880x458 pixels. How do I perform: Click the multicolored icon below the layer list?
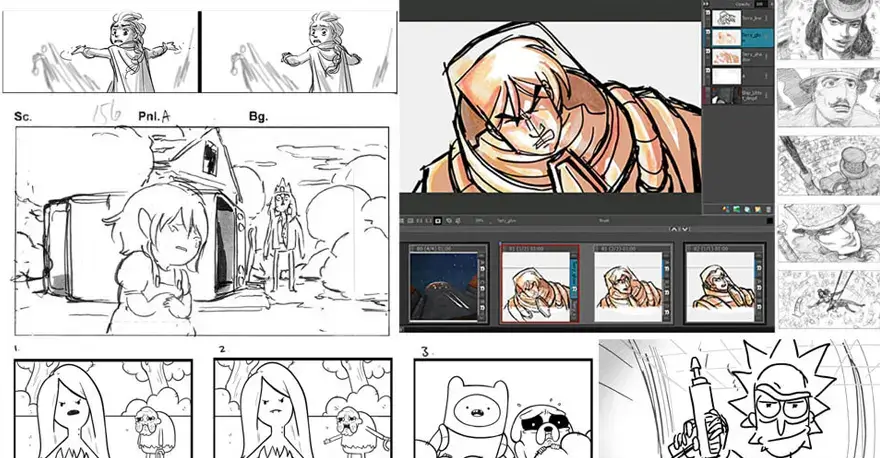click(x=726, y=209)
